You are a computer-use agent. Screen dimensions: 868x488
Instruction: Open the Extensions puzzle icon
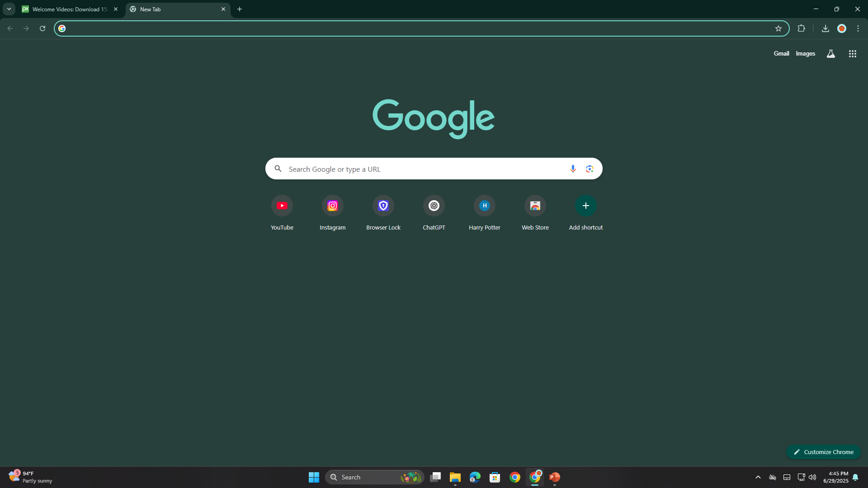coord(802,28)
